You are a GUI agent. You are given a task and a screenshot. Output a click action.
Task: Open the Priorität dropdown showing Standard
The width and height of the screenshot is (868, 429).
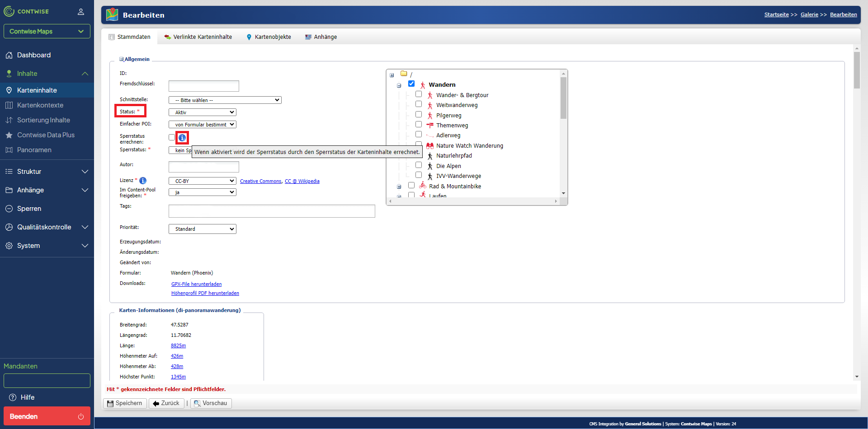click(x=203, y=229)
